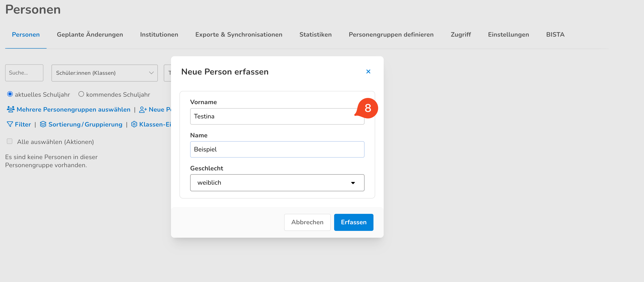The width and height of the screenshot is (644, 282).
Task: Click the Vorname input field
Action: pos(272,117)
